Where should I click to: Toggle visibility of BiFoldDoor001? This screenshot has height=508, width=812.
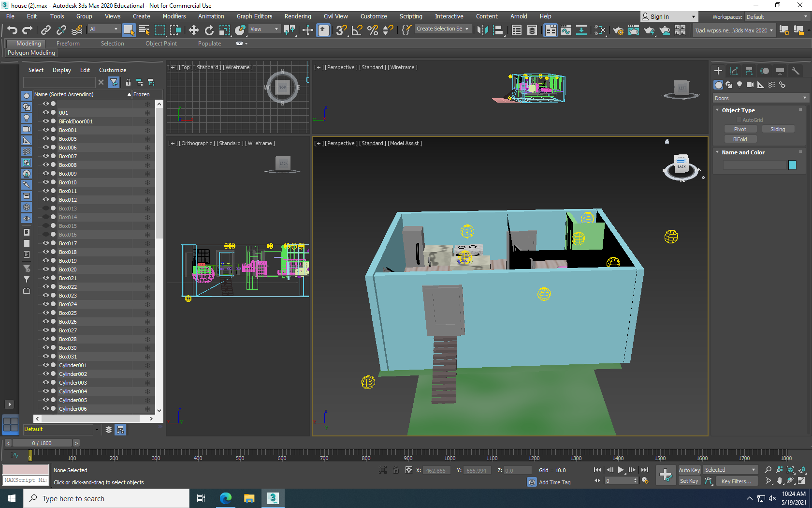[x=46, y=121]
